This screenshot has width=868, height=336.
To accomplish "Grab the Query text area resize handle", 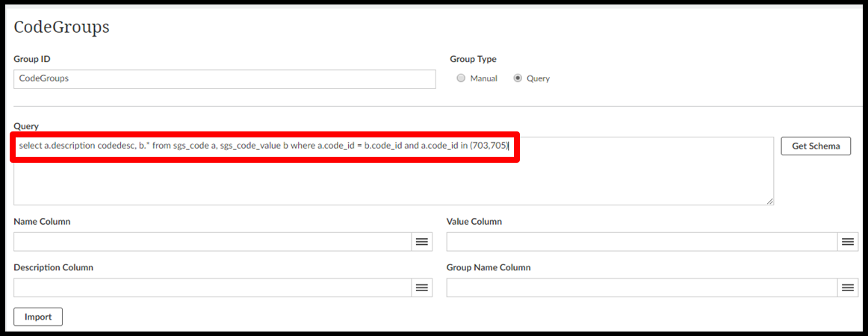I will point(769,200).
